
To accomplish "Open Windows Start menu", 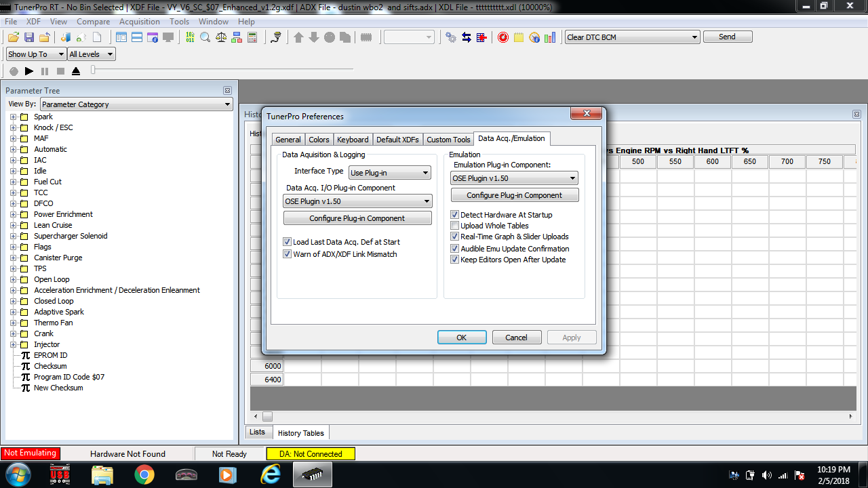I will pos(18,474).
